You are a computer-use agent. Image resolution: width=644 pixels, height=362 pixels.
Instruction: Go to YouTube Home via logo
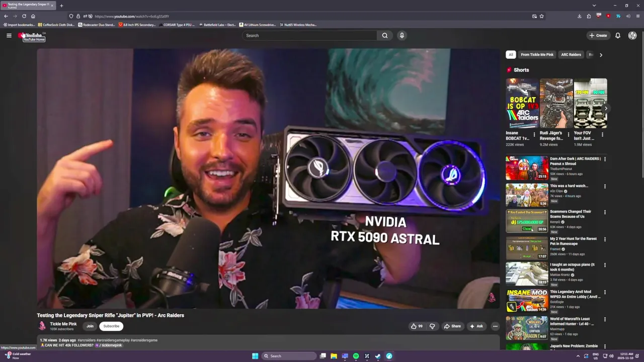coord(31,35)
